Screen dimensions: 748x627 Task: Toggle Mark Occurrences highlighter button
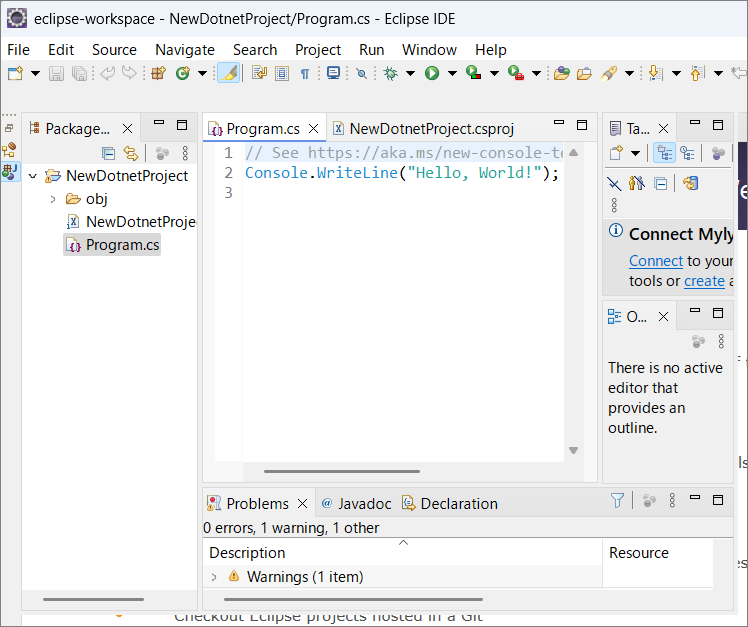(229, 73)
